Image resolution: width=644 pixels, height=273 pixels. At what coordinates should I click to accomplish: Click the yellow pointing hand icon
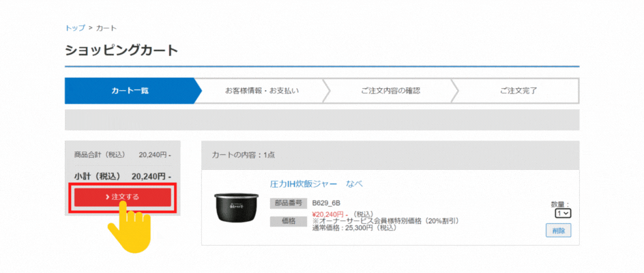click(x=128, y=227)
